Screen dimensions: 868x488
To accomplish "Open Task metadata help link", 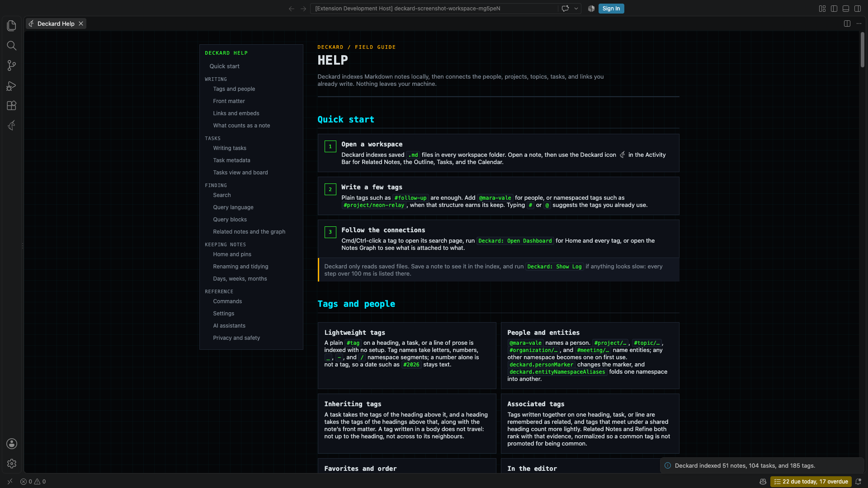I will pyautogui.click(x=231, y=160).
